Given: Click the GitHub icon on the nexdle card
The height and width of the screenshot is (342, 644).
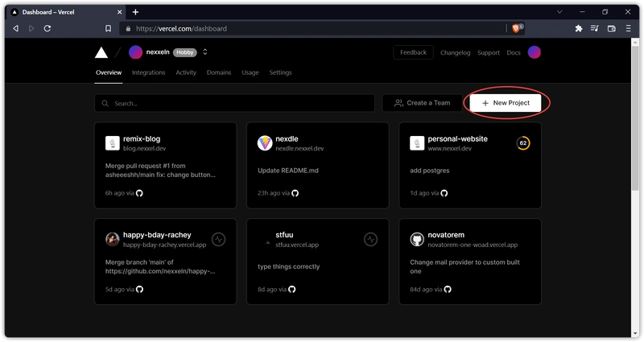Looking at the screenshot, I should [x=295, y=193].
